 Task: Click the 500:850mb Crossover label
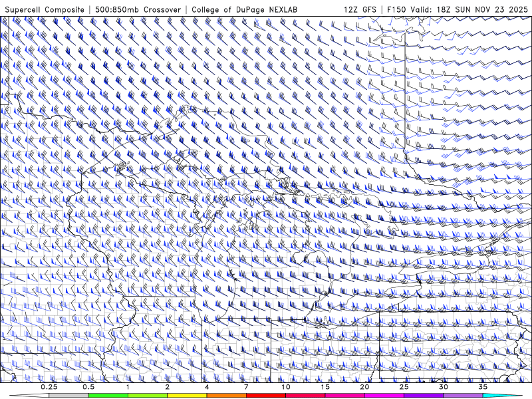pyautogui.click(x=138, y=10)
